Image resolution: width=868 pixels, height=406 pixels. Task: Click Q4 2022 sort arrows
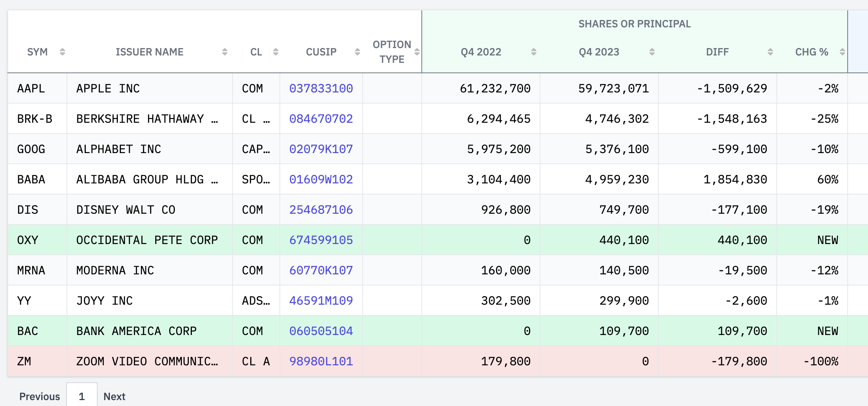[533, 52]
